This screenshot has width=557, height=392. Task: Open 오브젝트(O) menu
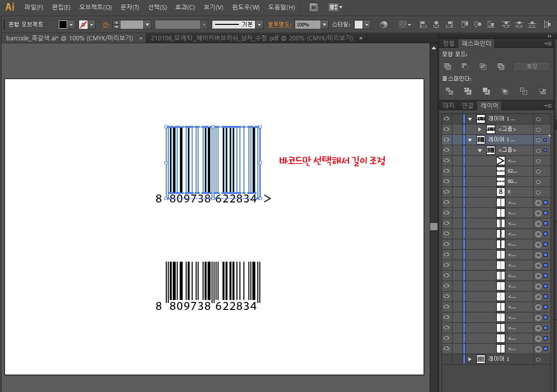tap(96, 7)
